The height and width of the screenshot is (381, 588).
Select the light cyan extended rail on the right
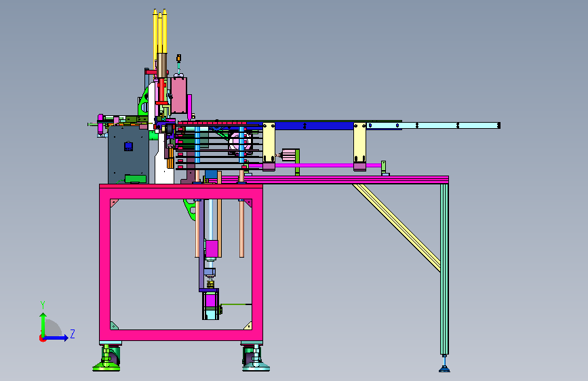point(433,125)
